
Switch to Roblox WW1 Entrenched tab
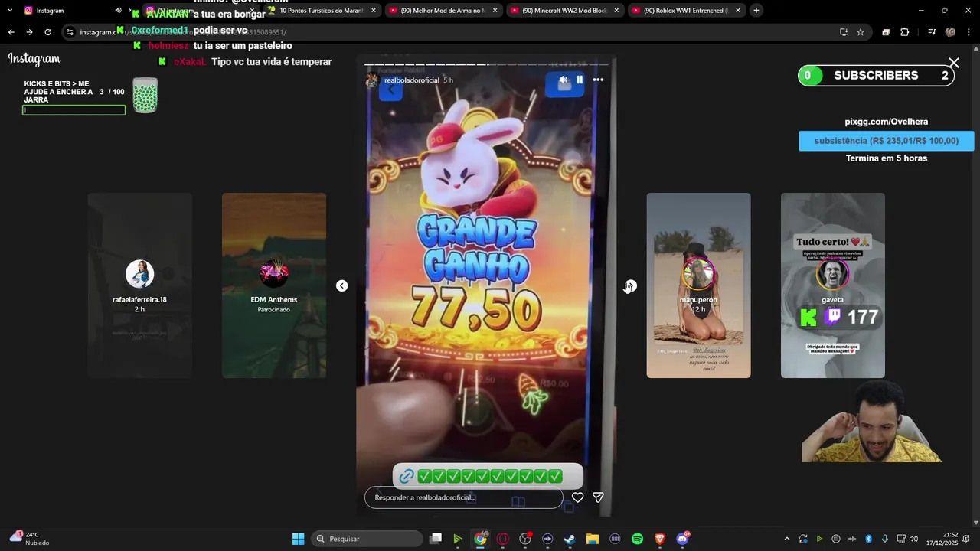point(685,11)
